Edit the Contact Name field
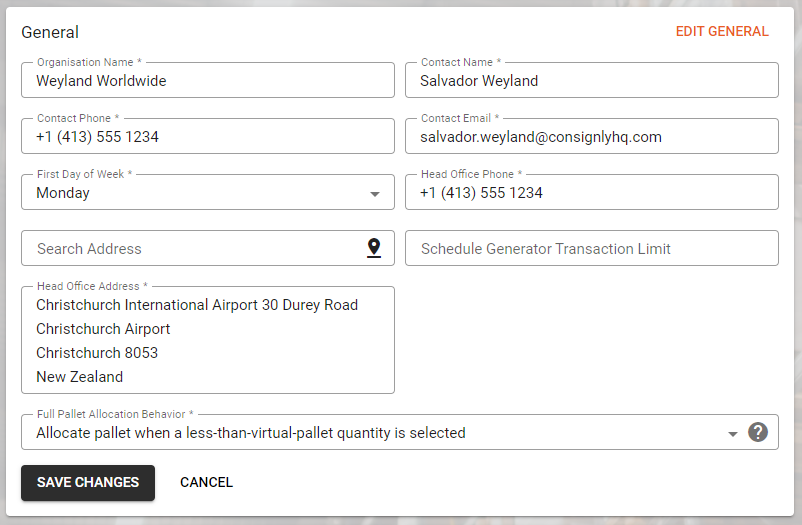 [592, 80]
